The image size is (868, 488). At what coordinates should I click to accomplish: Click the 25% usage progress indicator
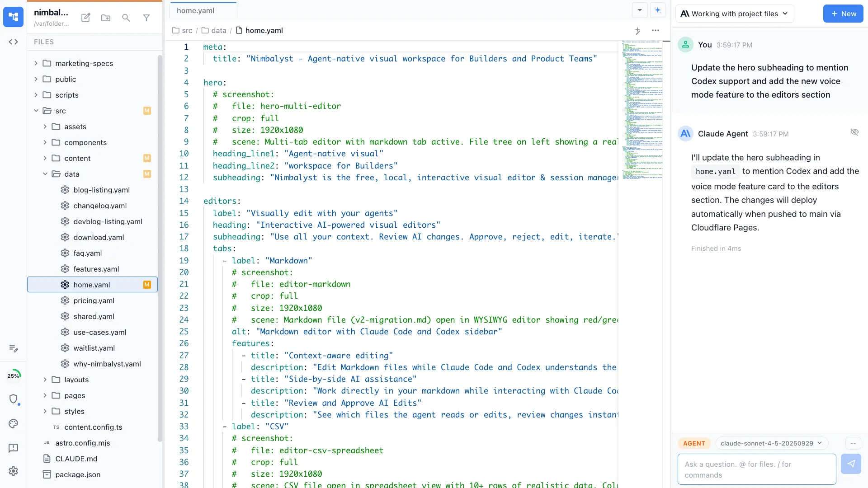pos(14,375)
